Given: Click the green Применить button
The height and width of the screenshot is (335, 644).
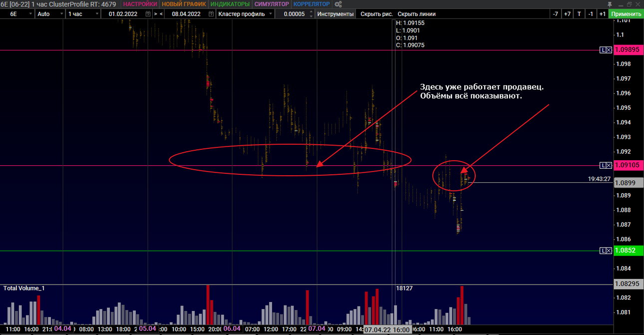Looking at the screenshot, I should (x=626, y=14).
